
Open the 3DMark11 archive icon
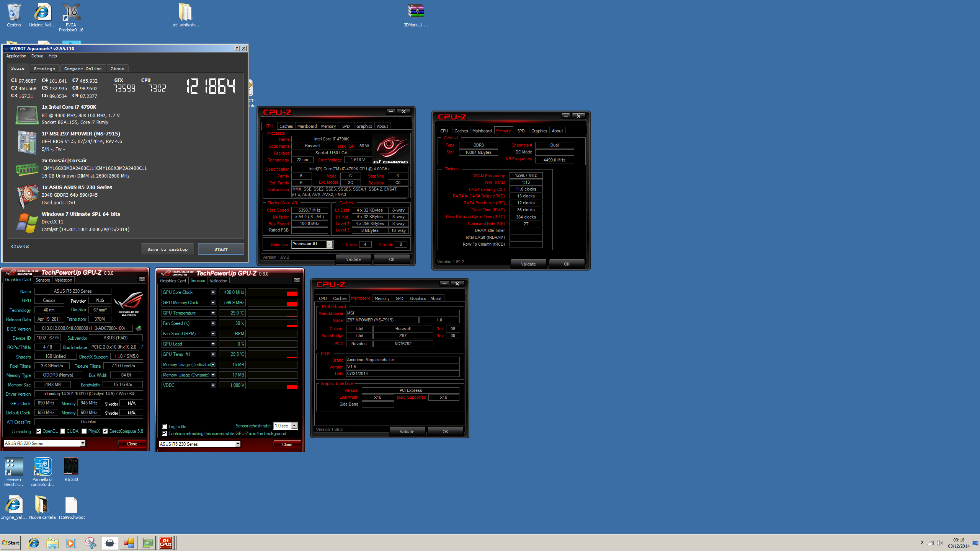tap(416, 15)
